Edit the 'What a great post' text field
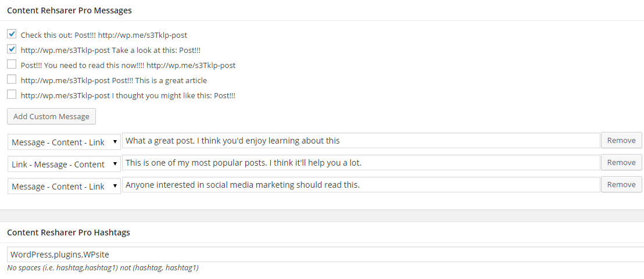This screenshot has width=644, height=279. pos(361,141)
